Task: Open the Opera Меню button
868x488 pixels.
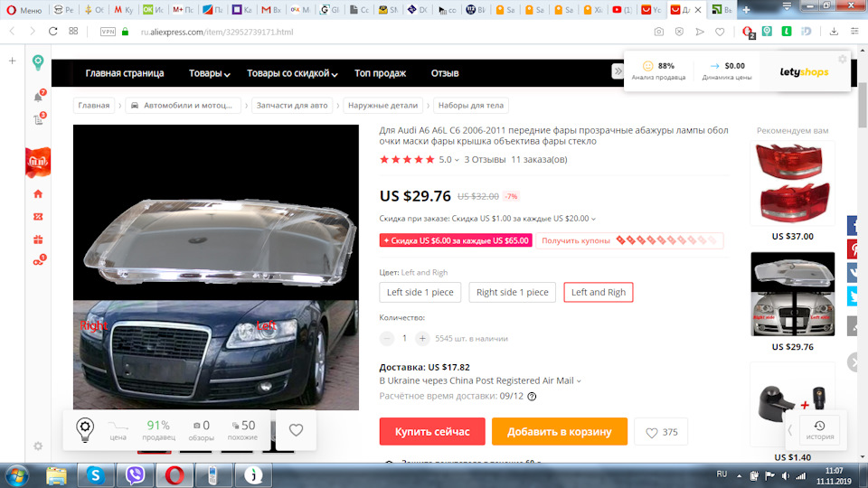Action: (x=24, y=9)
